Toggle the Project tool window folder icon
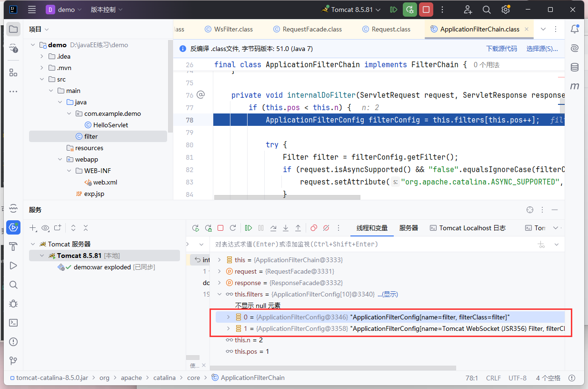This screenshot has height=389, width=588. [13, 29]
